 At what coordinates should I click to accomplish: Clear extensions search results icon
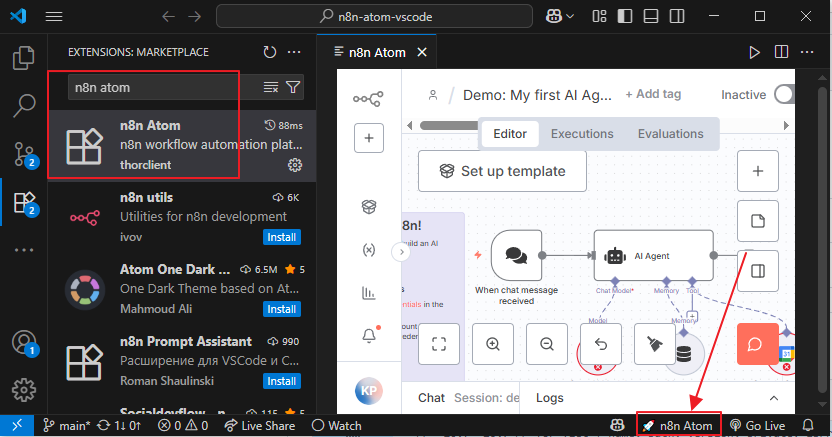[271, 88]
